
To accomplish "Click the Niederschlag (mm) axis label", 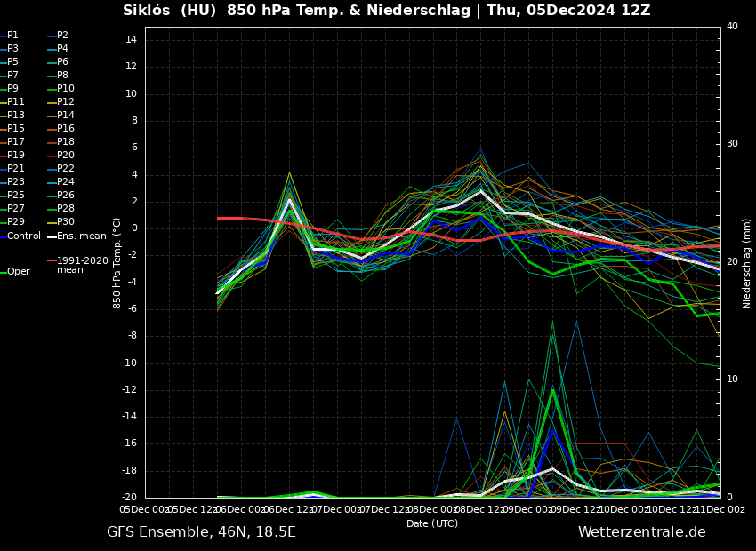I will pos(747,263).
